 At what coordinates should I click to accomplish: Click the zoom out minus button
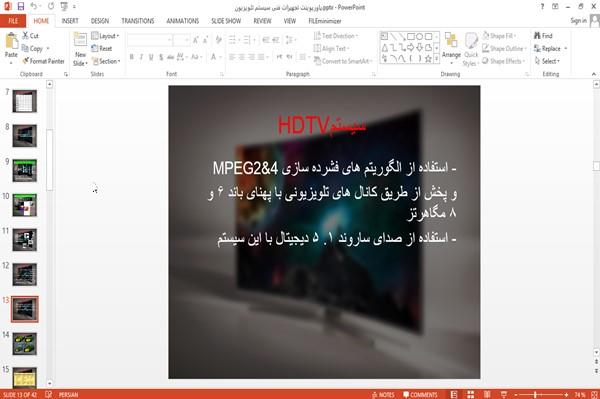pyautogui.click(x=516, y=394)
